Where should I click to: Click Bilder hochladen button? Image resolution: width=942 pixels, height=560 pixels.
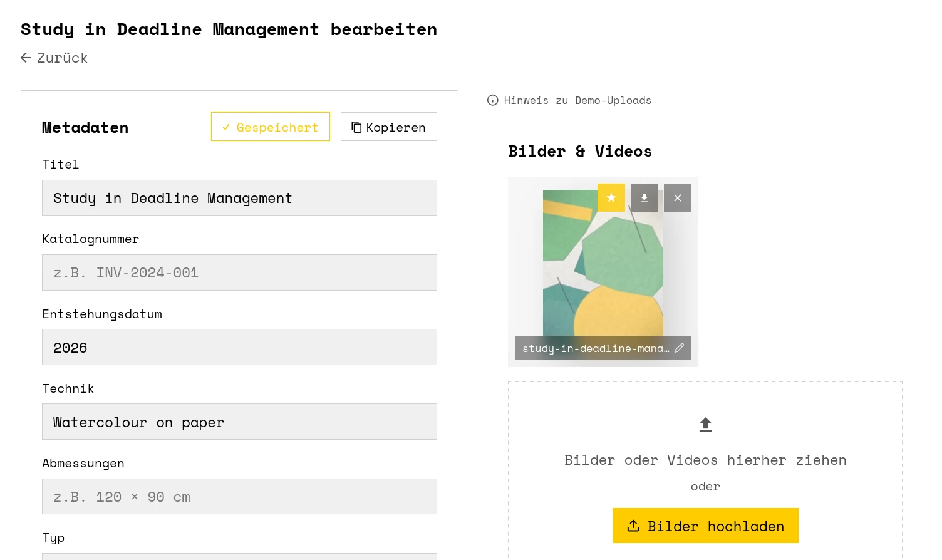click(705, 526)
